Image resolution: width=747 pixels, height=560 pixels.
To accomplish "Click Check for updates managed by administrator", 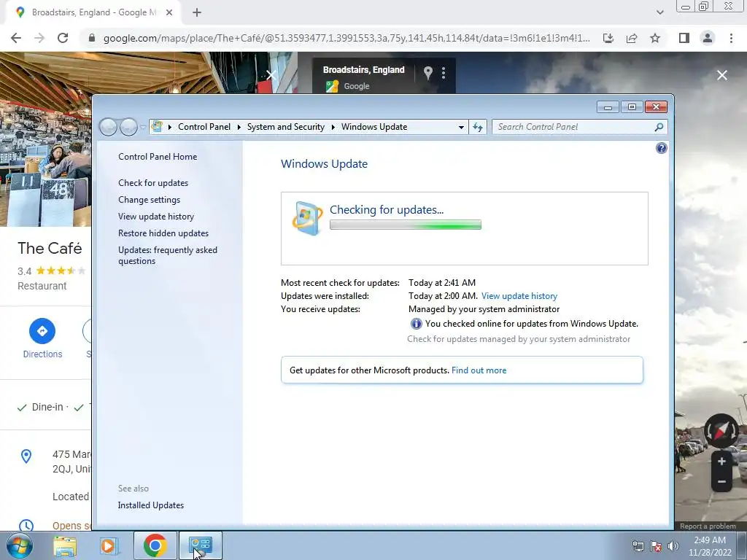I will pyautogui.click(x=519, y=339).
